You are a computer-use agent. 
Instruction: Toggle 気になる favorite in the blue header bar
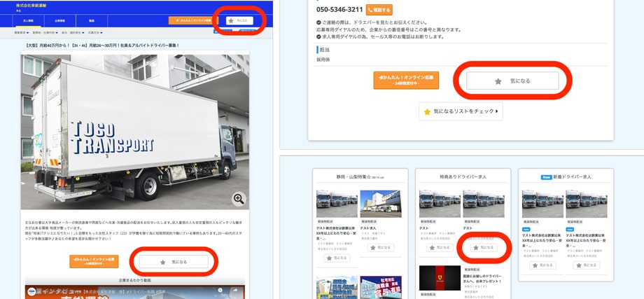coord(239,20)
